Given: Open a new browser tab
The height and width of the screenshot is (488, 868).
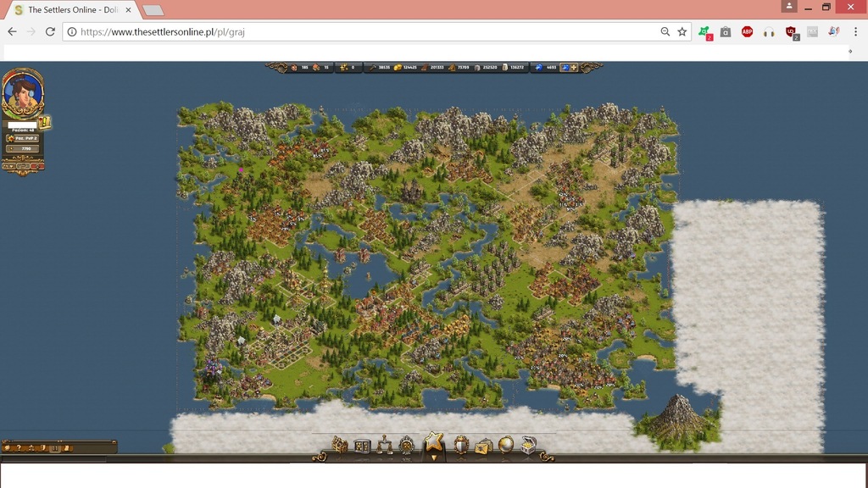Looking at the screenshot, I should 153,10.
